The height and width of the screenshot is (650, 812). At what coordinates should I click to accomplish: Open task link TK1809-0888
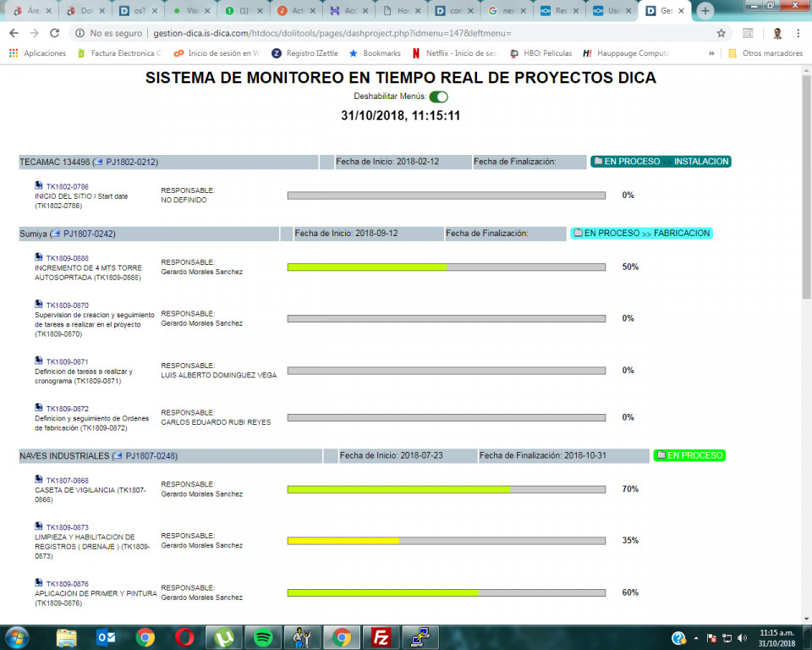[68, 258]
